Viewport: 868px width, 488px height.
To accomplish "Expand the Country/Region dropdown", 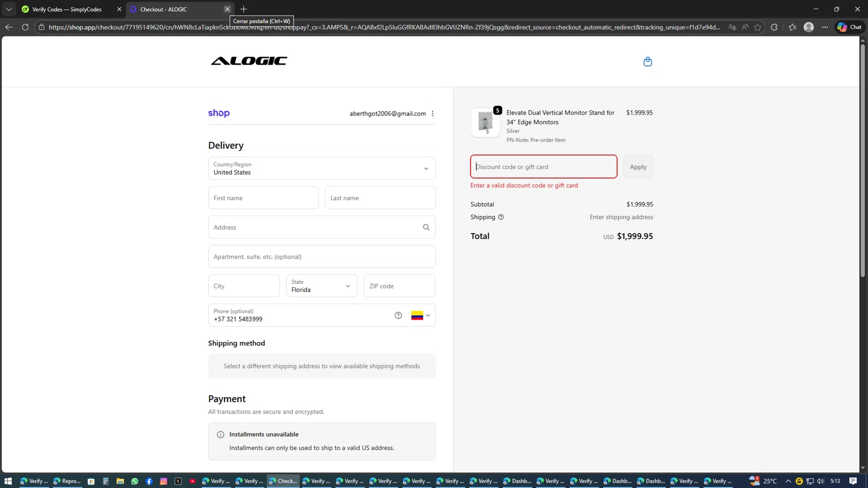I will point(322,168).
